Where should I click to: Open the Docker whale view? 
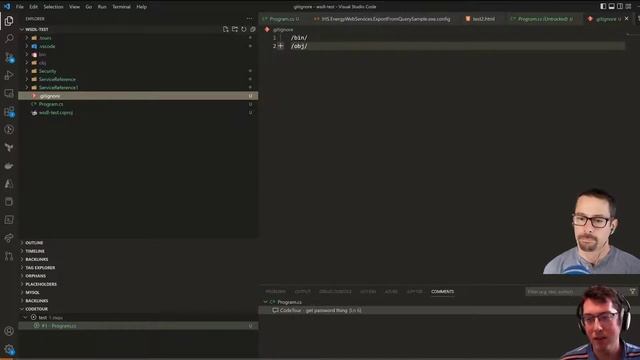[9, 166]
